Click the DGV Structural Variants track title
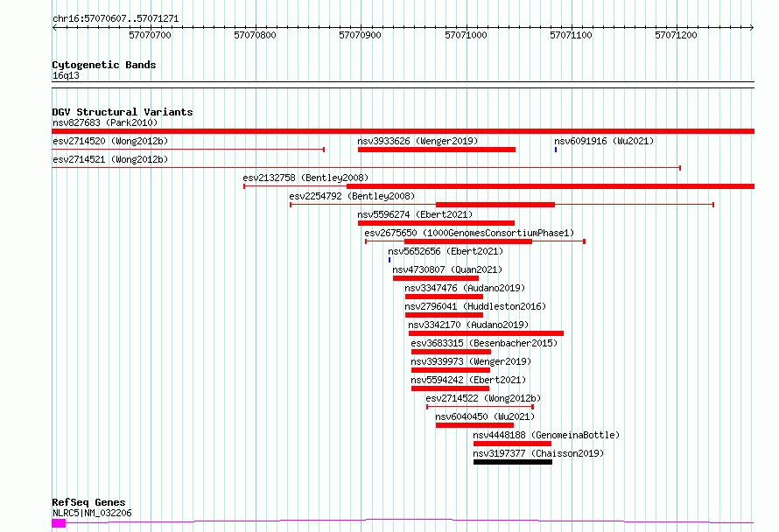Image resolution: width=779 pixels, height=532 pixels. [x=123, y=112]
